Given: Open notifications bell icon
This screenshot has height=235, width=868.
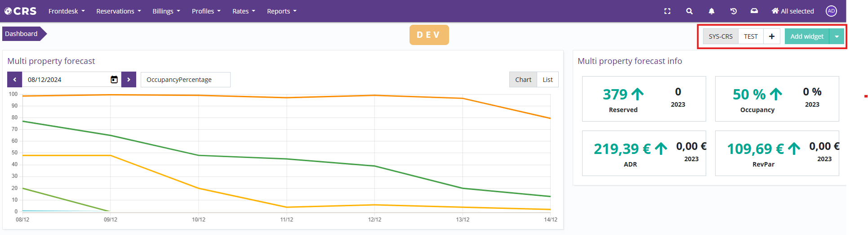Looking at the screenshot, I should (711, 11).
